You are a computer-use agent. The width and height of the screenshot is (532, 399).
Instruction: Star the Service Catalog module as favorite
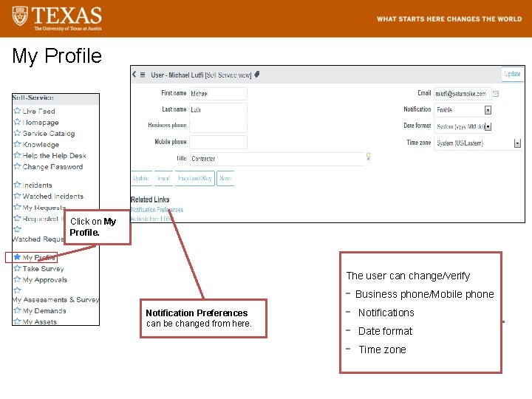(17, 133)
